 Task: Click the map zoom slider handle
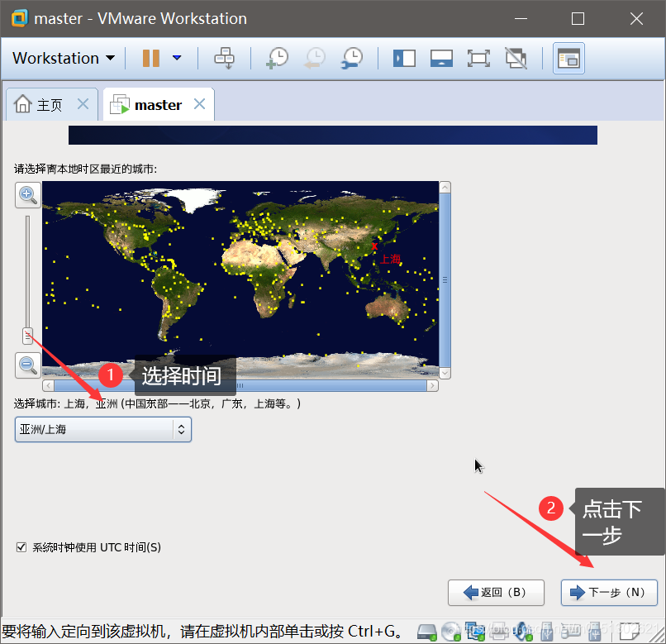[x=27, y=336]
